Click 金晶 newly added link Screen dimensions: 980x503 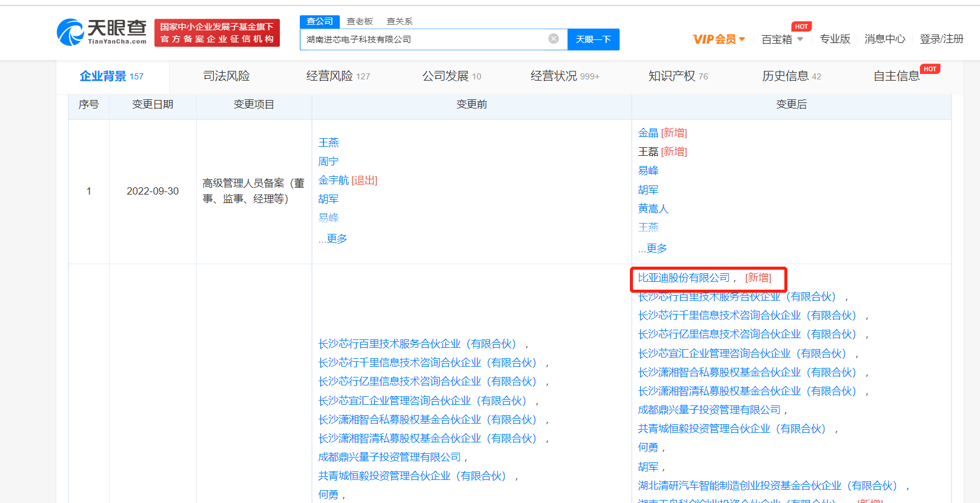648,133
